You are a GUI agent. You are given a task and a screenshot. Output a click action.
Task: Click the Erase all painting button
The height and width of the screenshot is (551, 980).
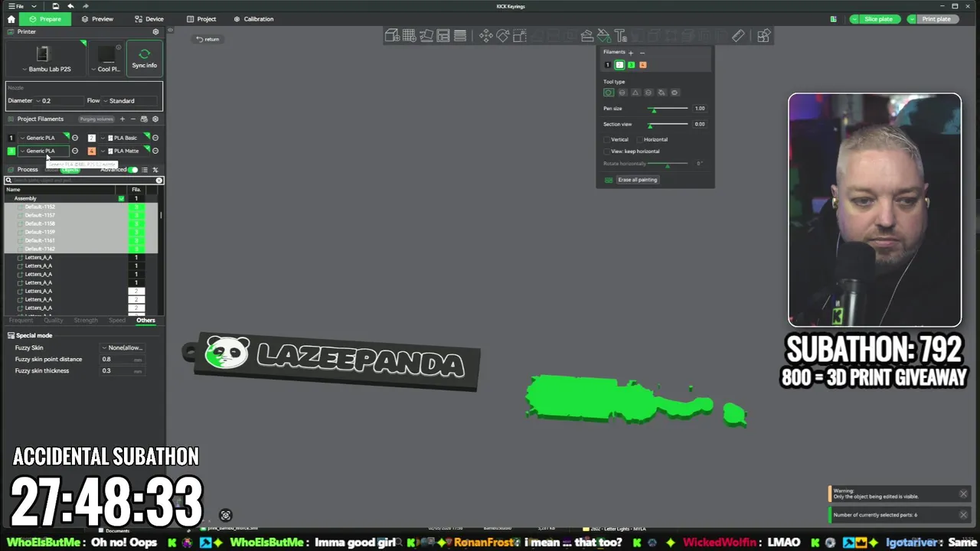coord(638,180)
